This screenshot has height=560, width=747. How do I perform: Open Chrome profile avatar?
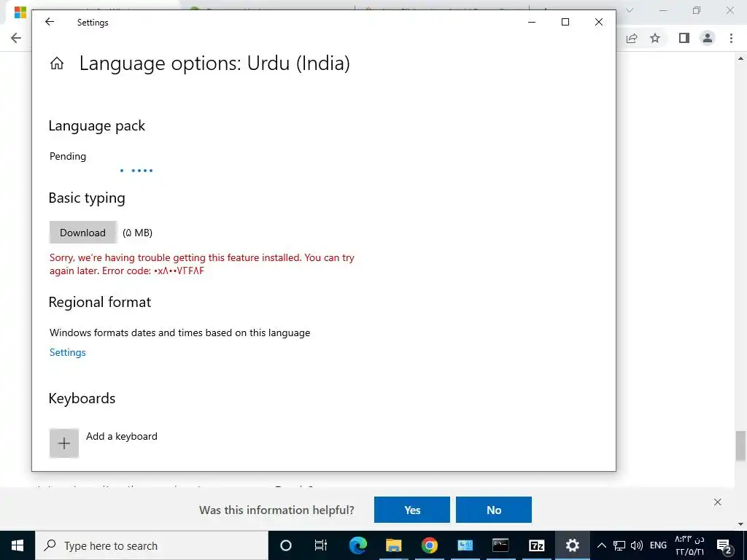click(708, 38)
